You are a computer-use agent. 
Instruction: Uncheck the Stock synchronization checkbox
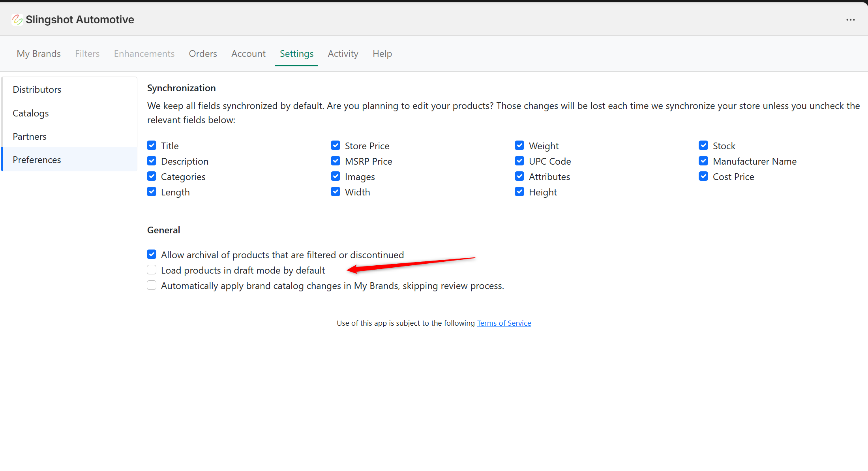[703, 146]
